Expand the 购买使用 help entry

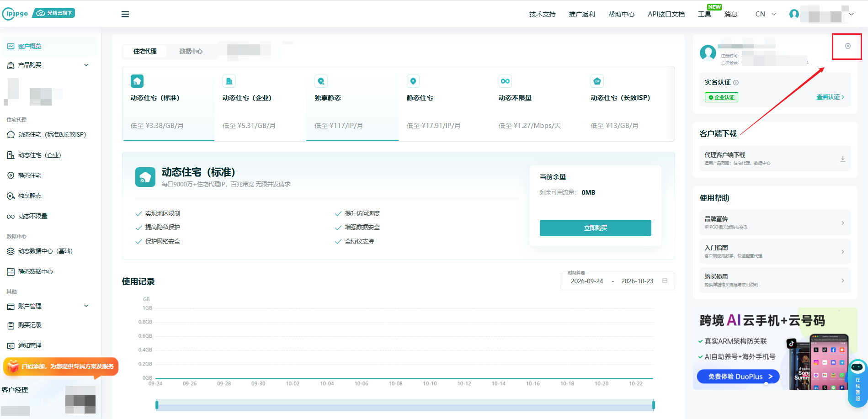775,280
